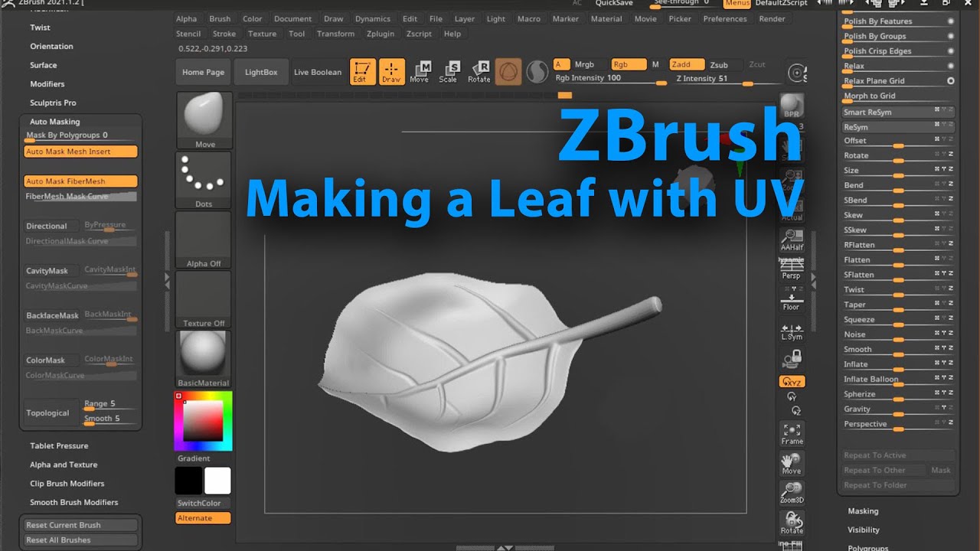
Task: Expand the Tablet Pressure section
Action: pos(59,445)
